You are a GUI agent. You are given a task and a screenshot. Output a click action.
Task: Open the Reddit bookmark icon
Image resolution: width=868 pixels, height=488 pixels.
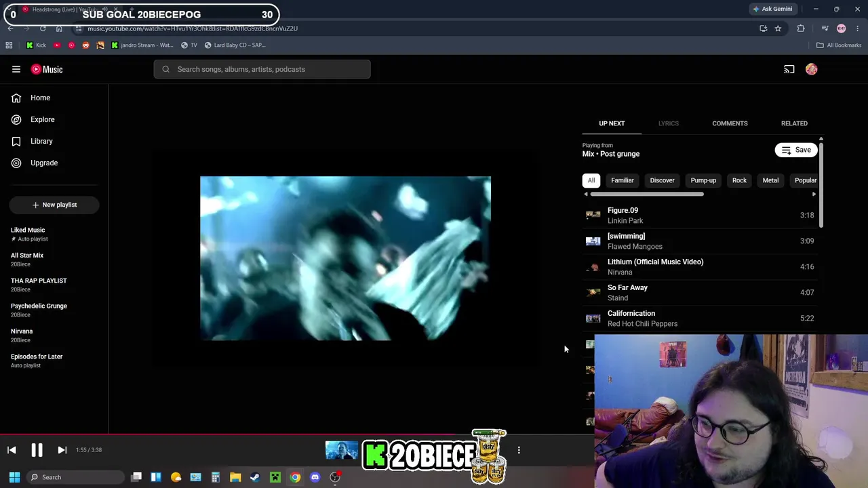pos(85,45)
